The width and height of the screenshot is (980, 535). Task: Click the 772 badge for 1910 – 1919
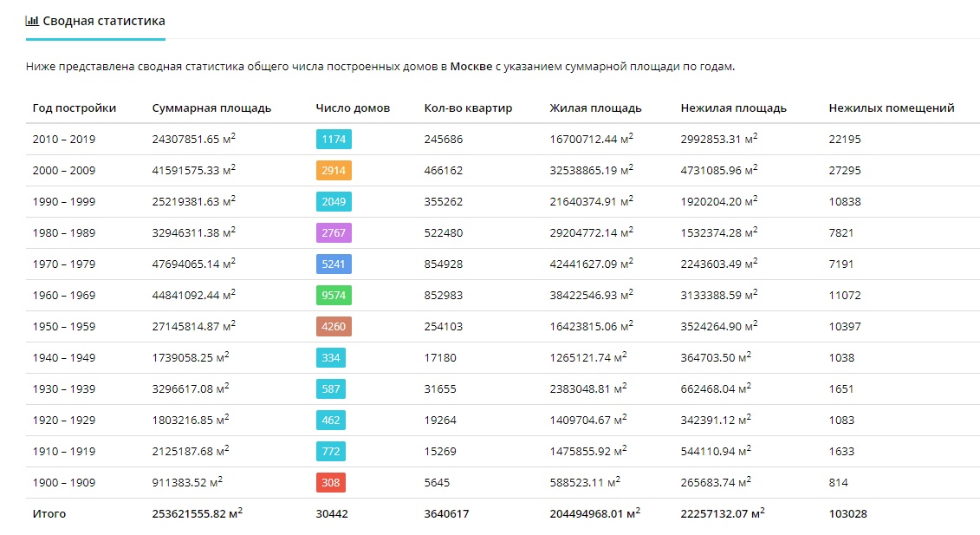(x=331, y=451)
